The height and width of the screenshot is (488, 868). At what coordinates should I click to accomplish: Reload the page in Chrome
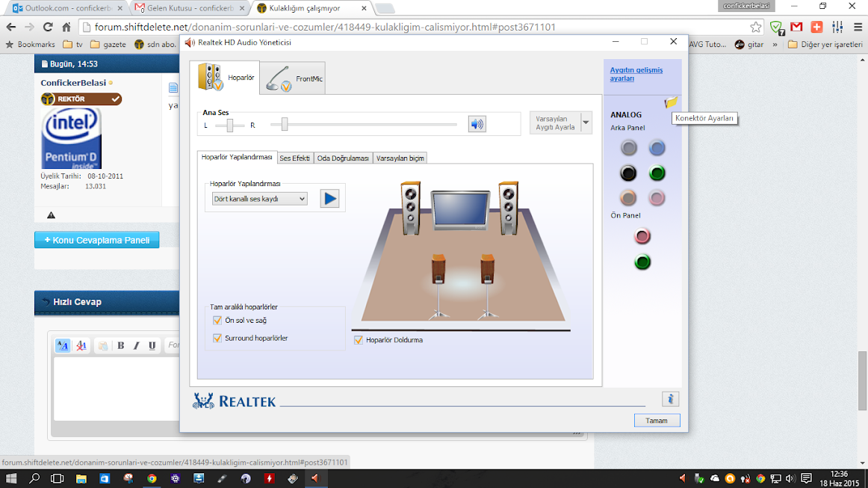(x=48, y=27)
